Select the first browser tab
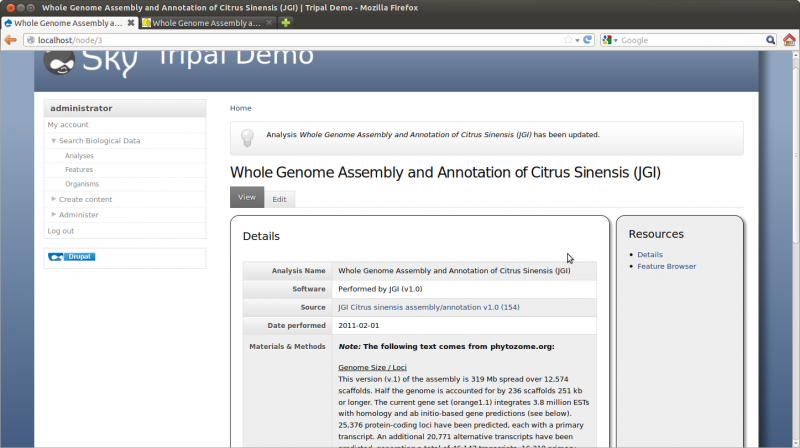Viewport: 800px width, 448px height. pos(69,22)
